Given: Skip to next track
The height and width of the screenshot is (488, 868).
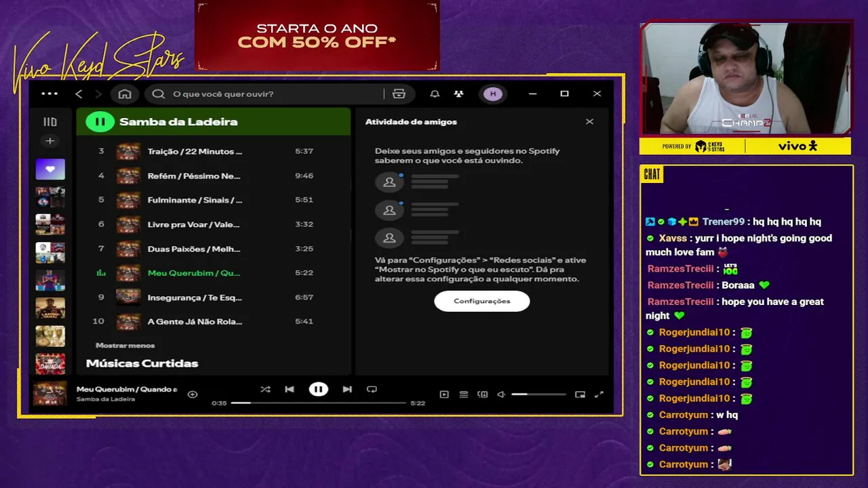Looking at the screenshot, I should click(x=347, y=389).
